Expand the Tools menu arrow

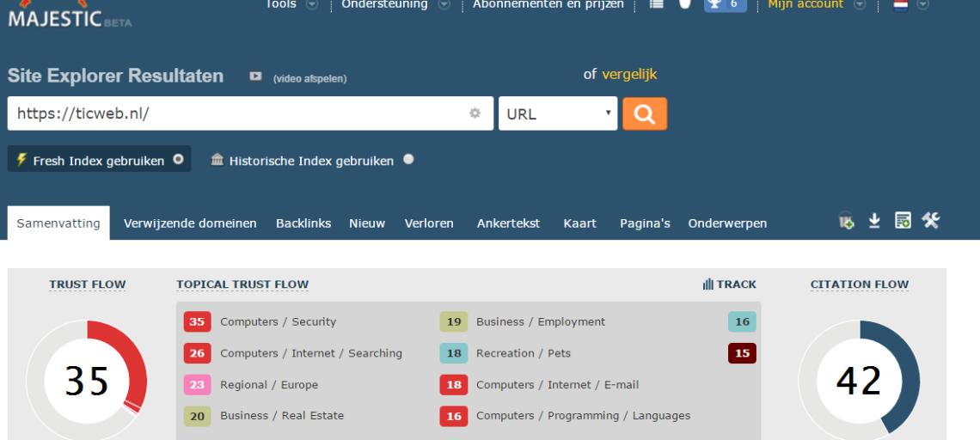pyautogui.click(x=311, y=4)
